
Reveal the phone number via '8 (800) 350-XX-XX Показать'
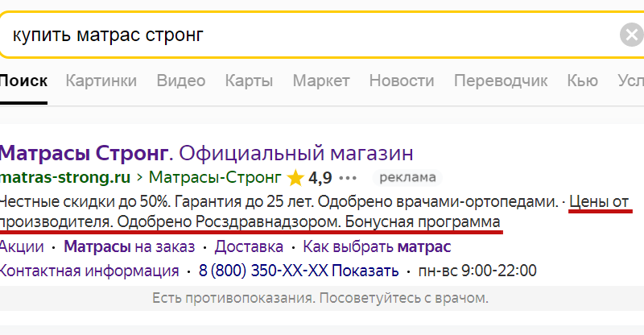[299, 271]
